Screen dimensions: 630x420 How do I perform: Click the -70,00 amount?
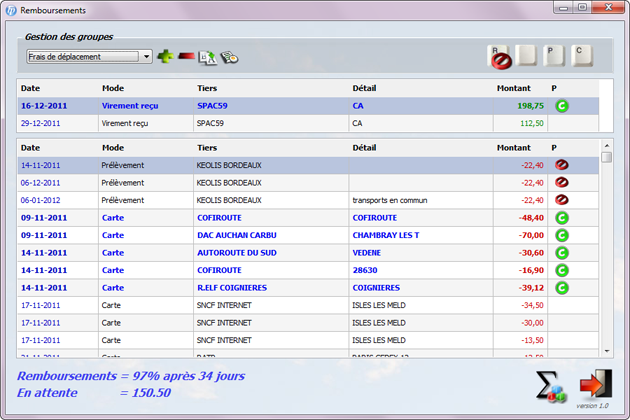pyautogui.click(x=531, y=235)
